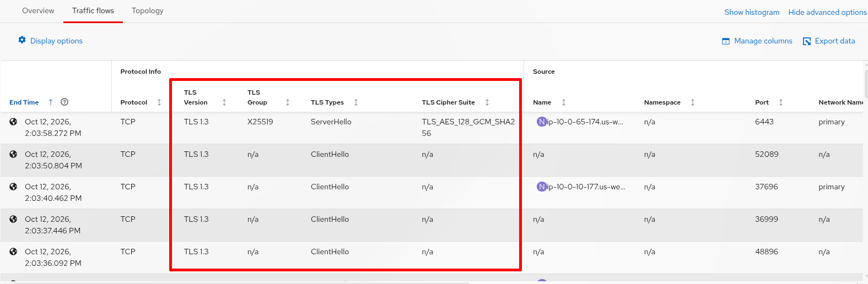Select port value 36999

767,219
